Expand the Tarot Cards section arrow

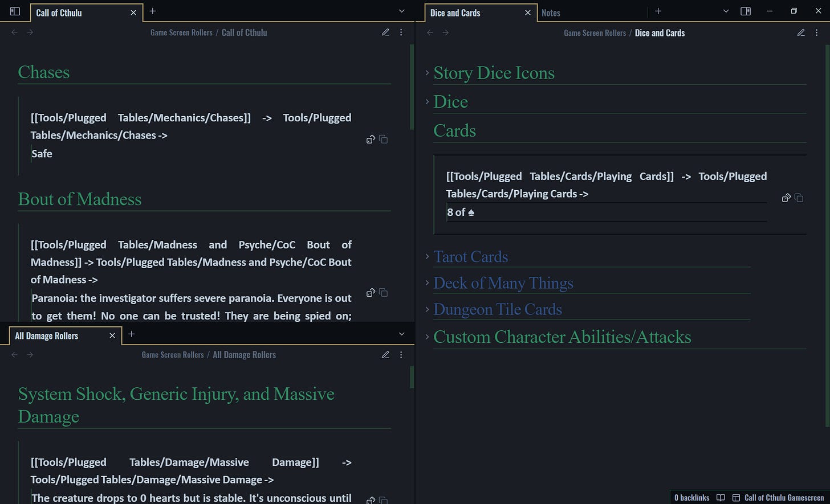coord(427,256)
